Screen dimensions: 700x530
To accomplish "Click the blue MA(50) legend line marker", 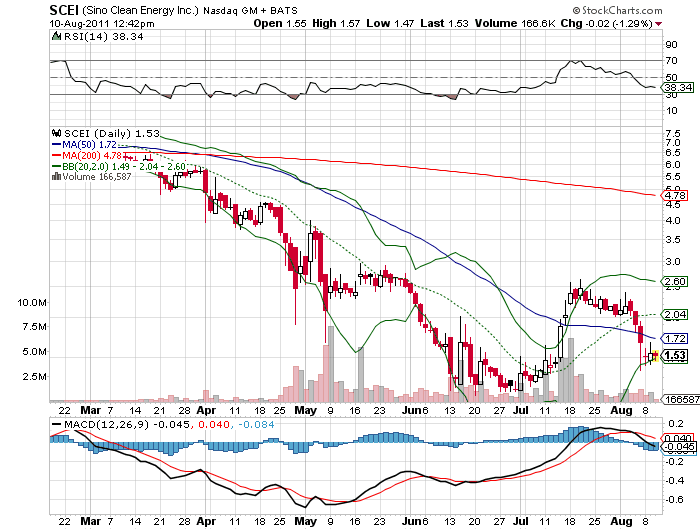I will tap(57, 144).
